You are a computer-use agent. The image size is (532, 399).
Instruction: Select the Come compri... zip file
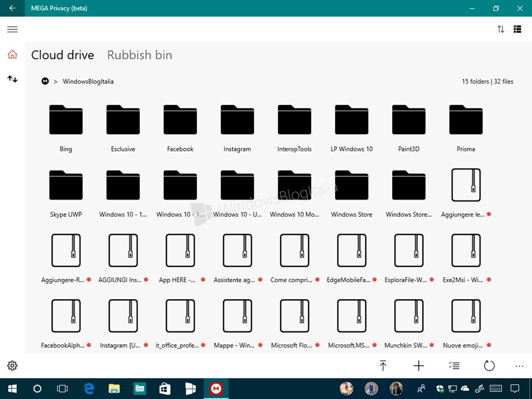pyautogui.click(x=294, y=259)
